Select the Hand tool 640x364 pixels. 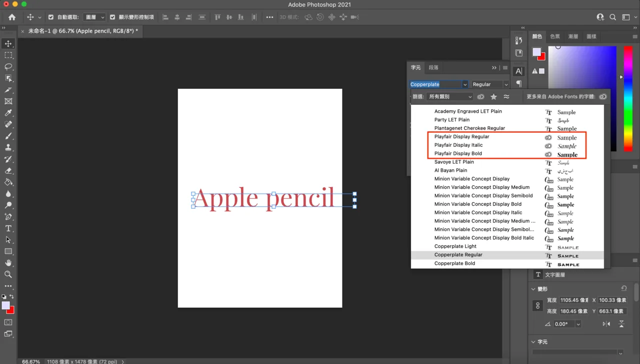pyautogui.click(x=8, y=263)
